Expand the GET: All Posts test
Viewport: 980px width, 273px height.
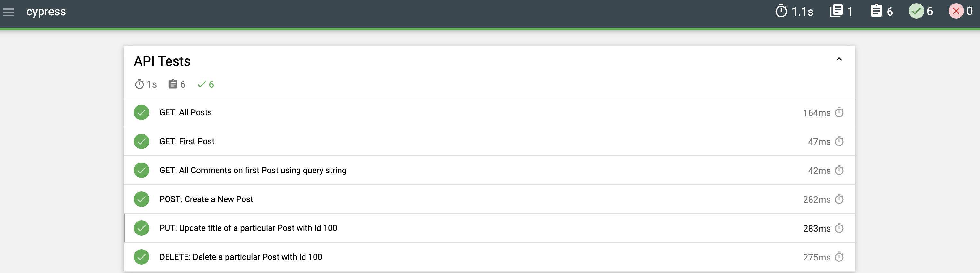click(185, 113)
